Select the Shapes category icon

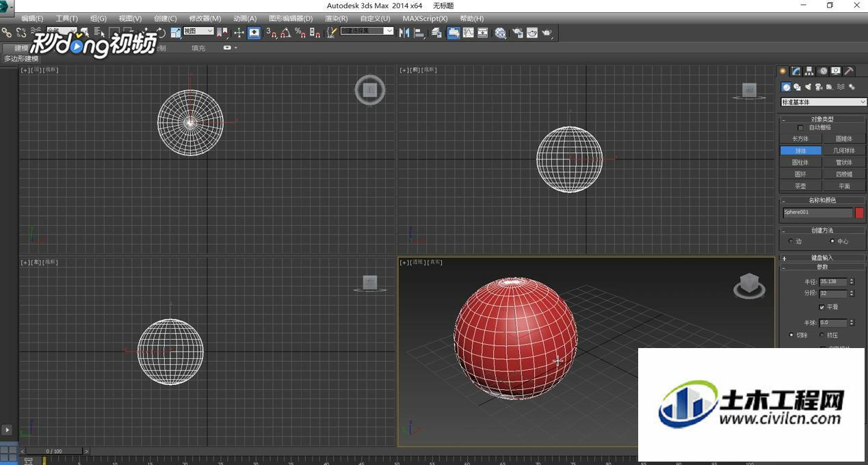pos(797,87)
